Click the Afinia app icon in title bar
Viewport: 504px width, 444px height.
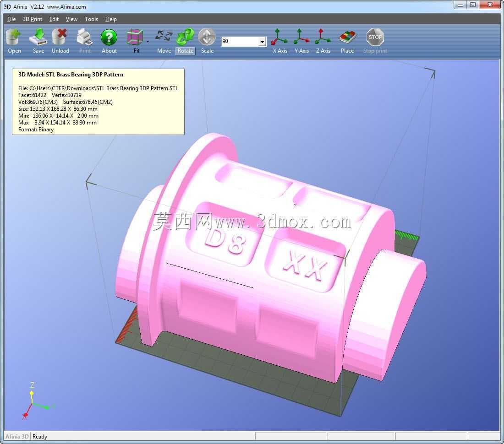point(7,7)
